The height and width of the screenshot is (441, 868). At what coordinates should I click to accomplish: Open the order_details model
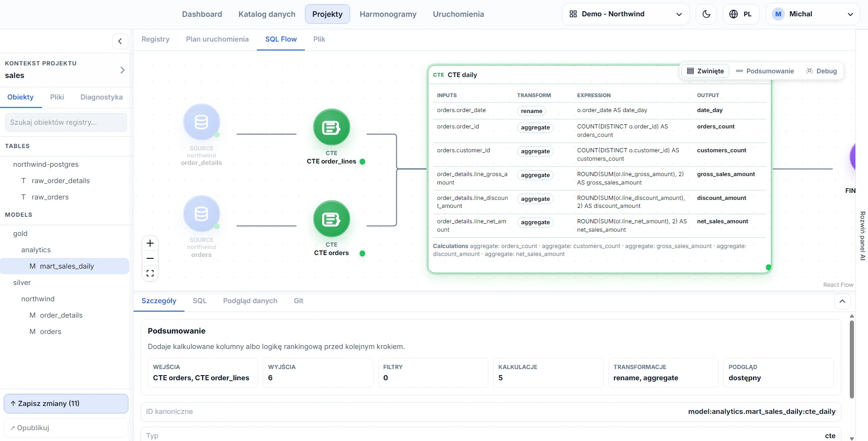61,315
